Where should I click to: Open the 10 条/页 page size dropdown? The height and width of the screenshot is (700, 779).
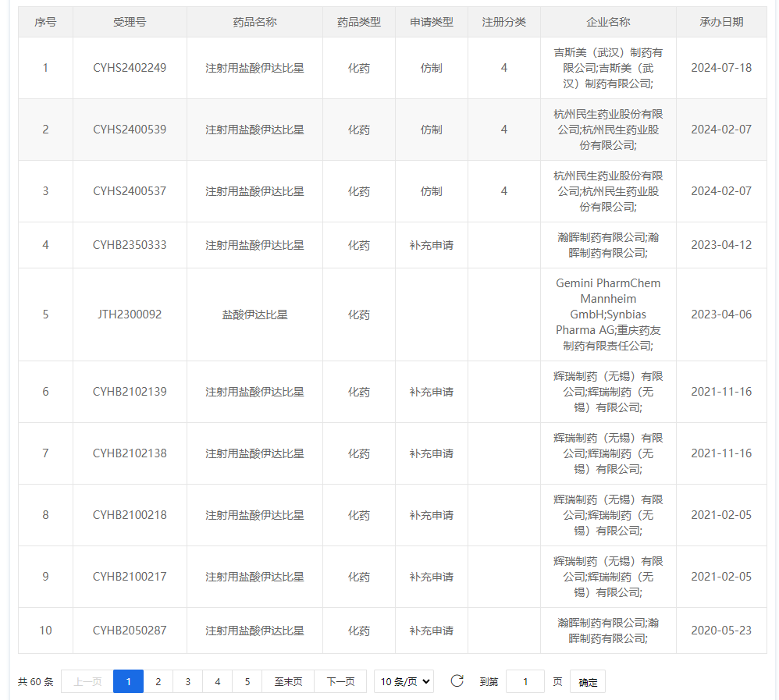[404, 681]
